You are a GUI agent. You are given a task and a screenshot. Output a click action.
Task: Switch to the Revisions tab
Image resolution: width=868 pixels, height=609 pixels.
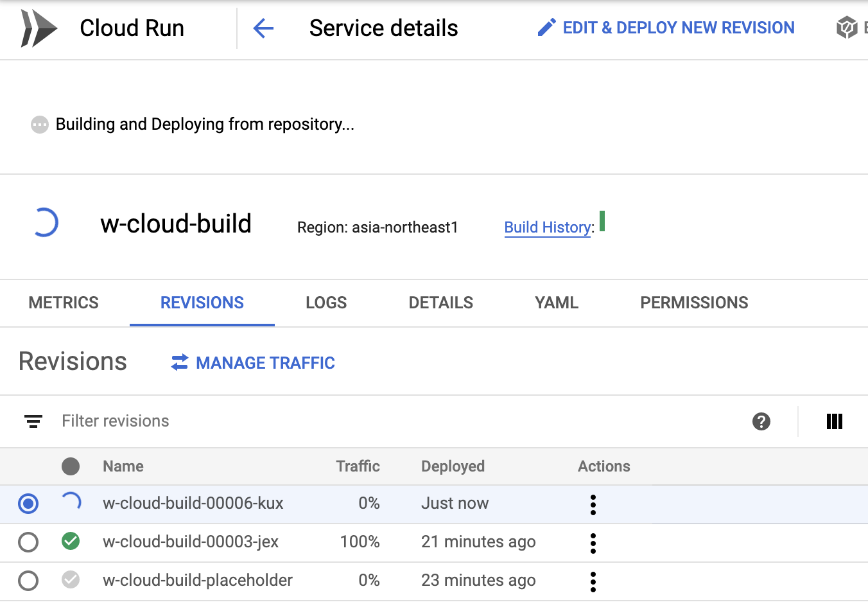(202, 303)
